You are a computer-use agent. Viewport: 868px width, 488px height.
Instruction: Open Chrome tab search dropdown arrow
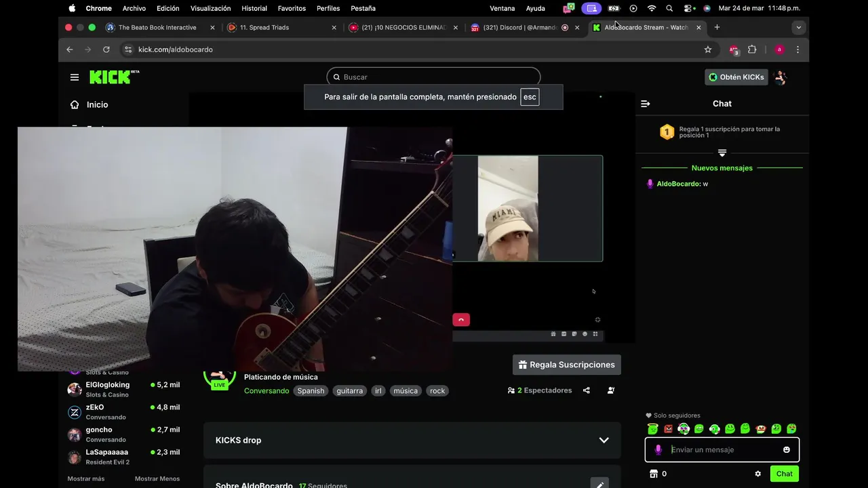click(x=799, y=27)
